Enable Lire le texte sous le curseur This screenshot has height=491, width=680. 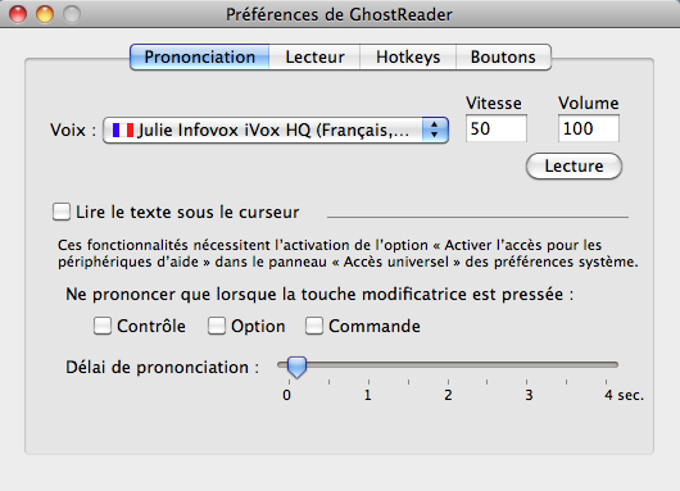pos(61,212)
